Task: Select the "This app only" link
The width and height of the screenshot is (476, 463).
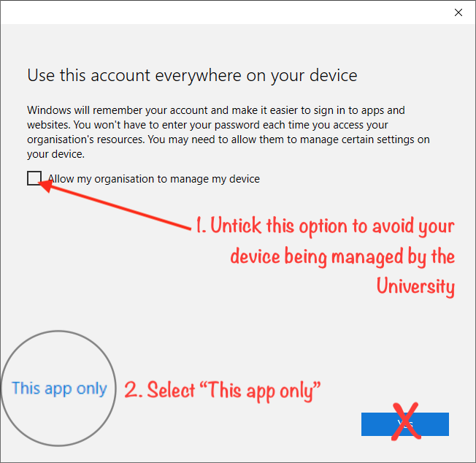Action: tap(59, 389)
